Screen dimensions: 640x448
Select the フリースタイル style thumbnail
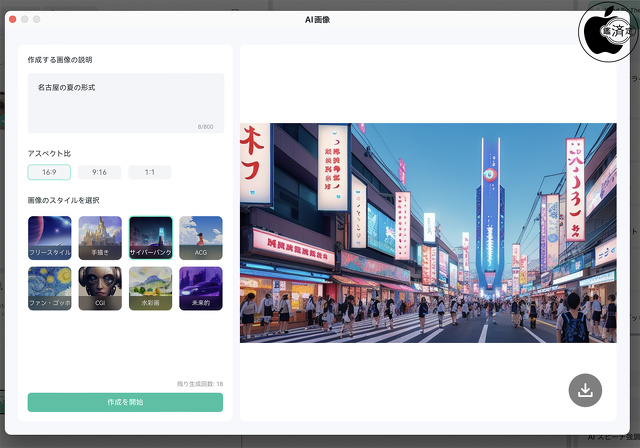click(49, 237)
